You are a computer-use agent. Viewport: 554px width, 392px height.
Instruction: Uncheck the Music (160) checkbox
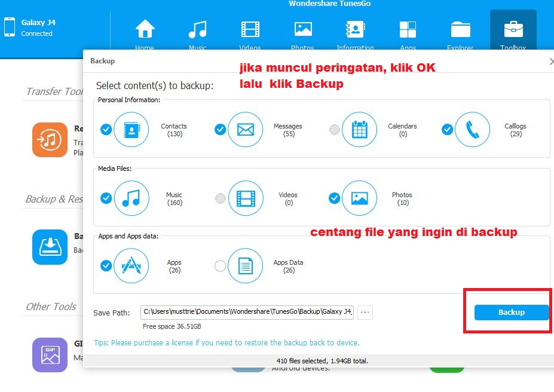tap(106, 198)
